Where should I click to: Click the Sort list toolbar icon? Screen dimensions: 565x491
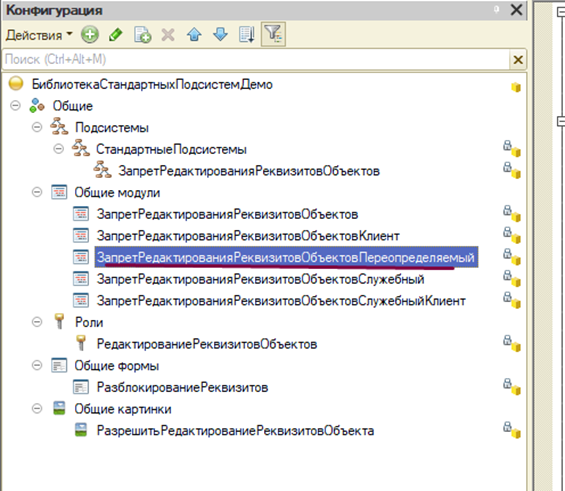click(x=247, y=35)
